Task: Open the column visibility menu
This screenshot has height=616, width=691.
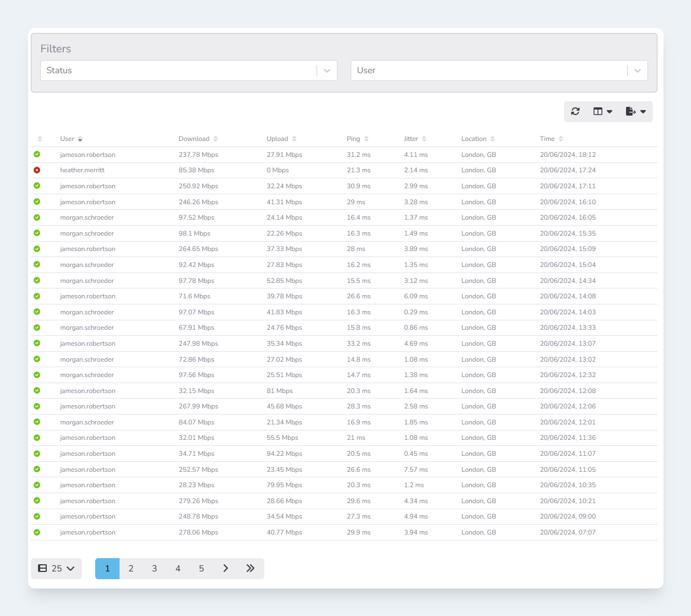Action: click(x=602, y=111)
